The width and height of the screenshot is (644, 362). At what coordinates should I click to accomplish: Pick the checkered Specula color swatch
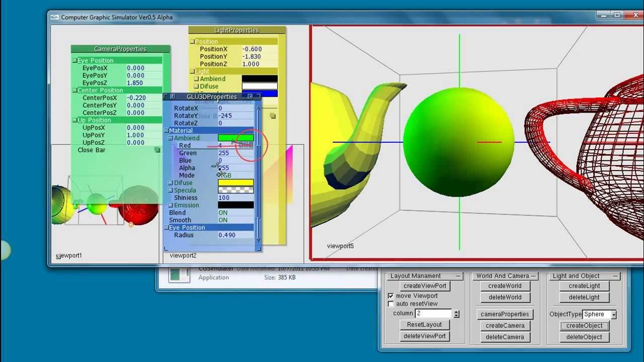[235, 190]
